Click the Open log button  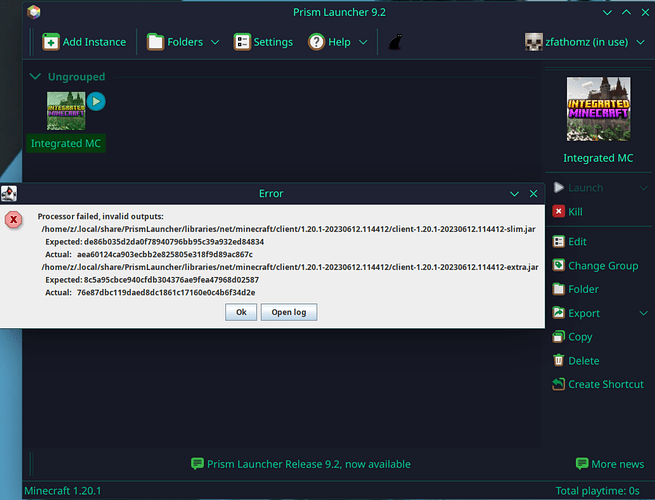(x=289, y=312)
